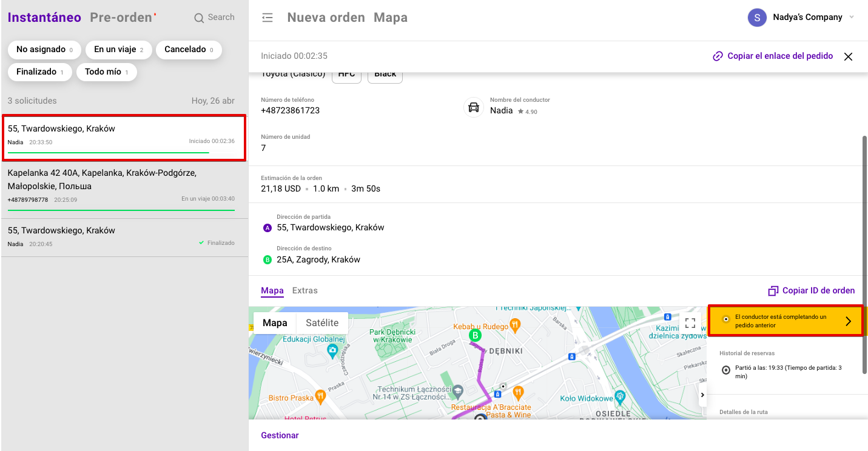Click the Koło Widokowe attraction pin

[x=619, y=397]
